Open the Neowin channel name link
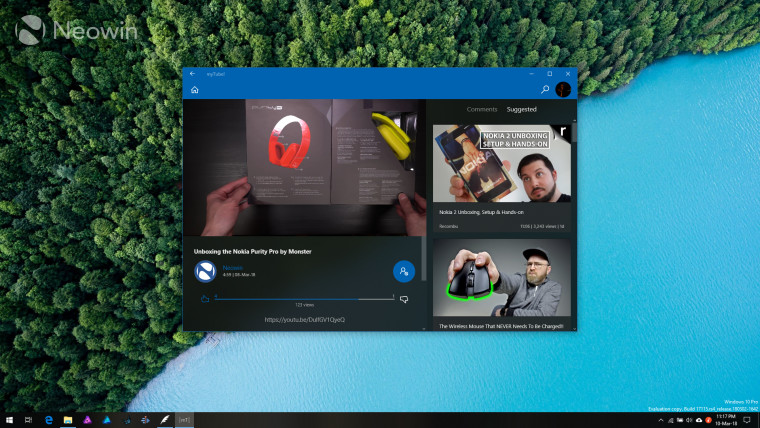Image resolution: width=760 pixels, height=428 pixels. coord(233,268)
